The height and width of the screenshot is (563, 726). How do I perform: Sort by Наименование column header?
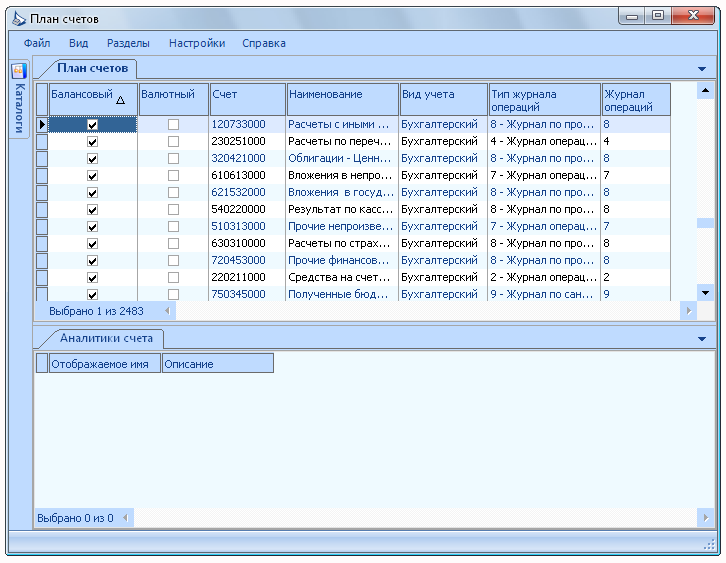[x=343, y=100]
